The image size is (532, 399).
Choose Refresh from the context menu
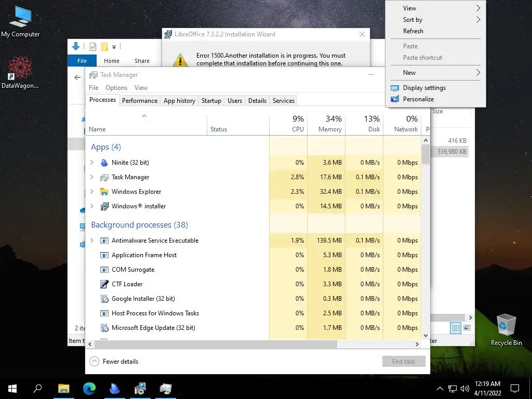point(436,31)
